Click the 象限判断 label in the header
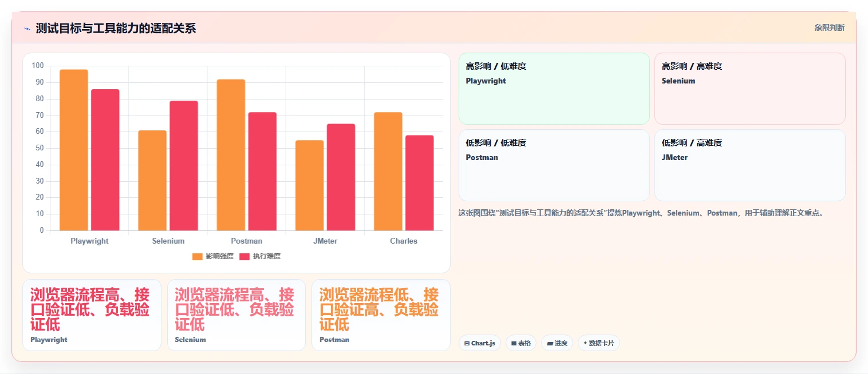This screenshot has width=868, height=374. pyautogui.click(x=829, y=27)
